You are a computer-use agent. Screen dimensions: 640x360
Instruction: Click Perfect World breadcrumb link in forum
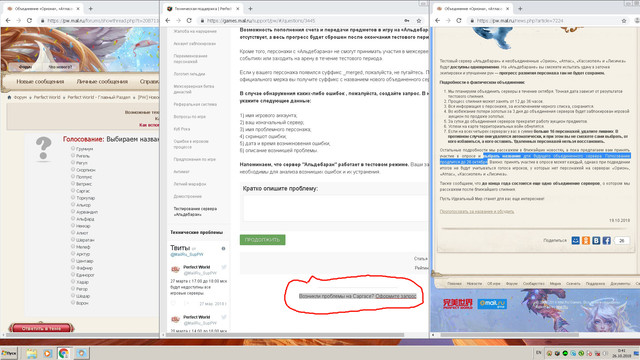point(47,97)
